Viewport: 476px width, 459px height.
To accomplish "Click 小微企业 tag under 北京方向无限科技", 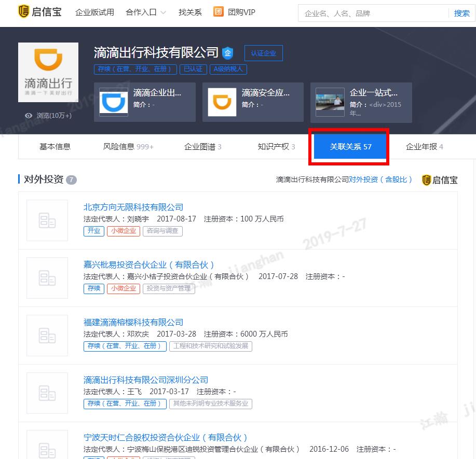I will [123, 231].
